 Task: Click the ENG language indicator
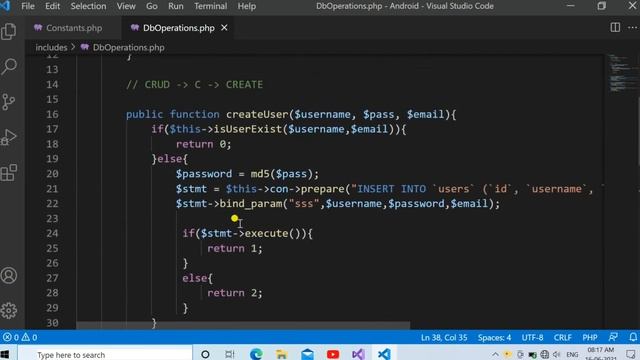tap(572, 355)
